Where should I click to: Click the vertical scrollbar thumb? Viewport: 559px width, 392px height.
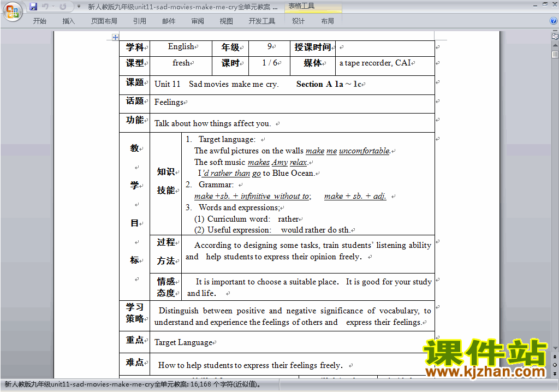click(x=555, y=54)
